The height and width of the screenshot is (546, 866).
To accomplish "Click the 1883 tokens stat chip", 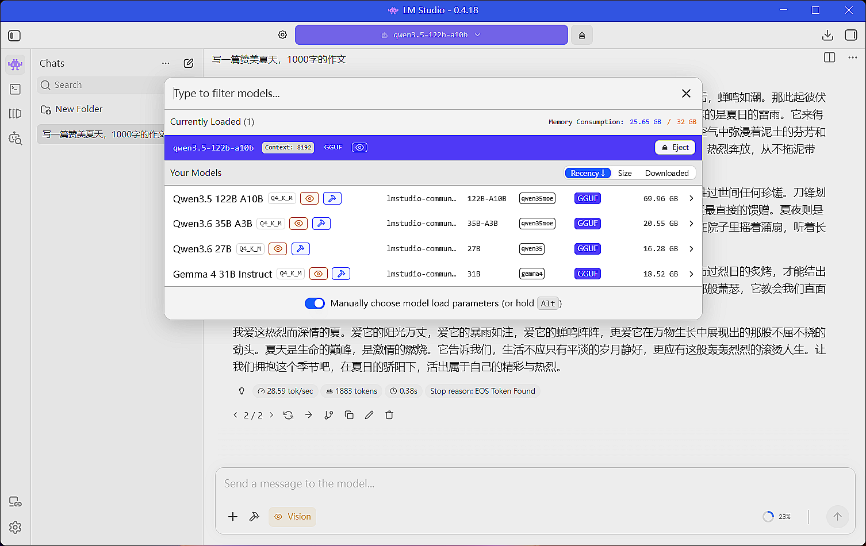I will click(351, 391).
